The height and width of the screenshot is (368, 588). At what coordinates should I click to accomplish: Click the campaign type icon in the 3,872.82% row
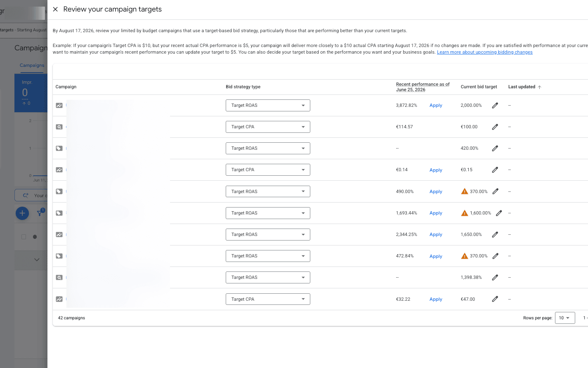[59, 105]
